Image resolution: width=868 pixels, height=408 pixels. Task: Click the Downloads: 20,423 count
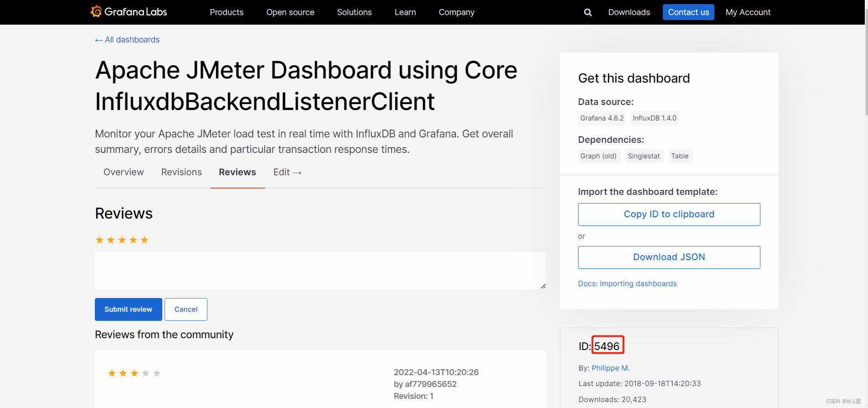coord(612,400)
